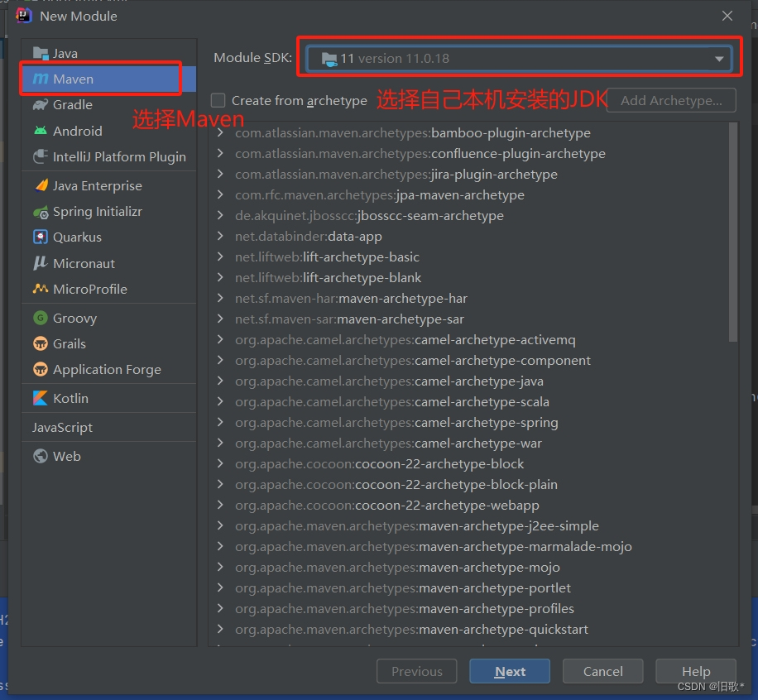This screenshot has height=700, width=758.
Task: Expand bamboo-plugin-archetype node
Action: coord(220,132)
